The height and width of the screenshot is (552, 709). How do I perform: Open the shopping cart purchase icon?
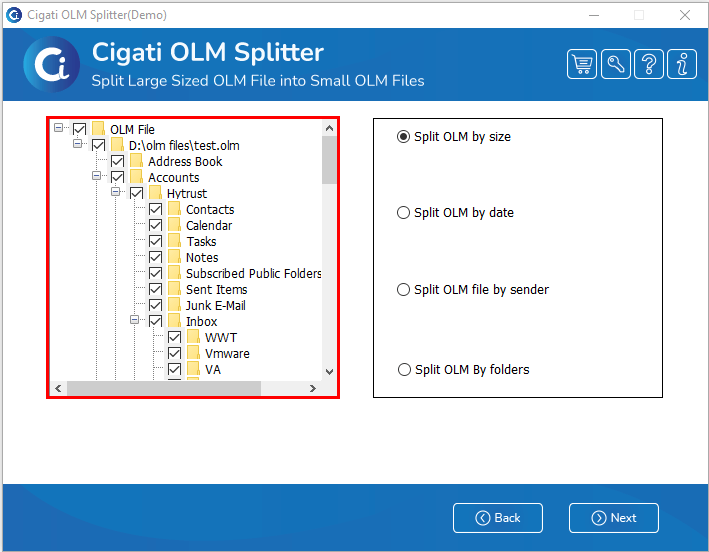coord(581,64)
